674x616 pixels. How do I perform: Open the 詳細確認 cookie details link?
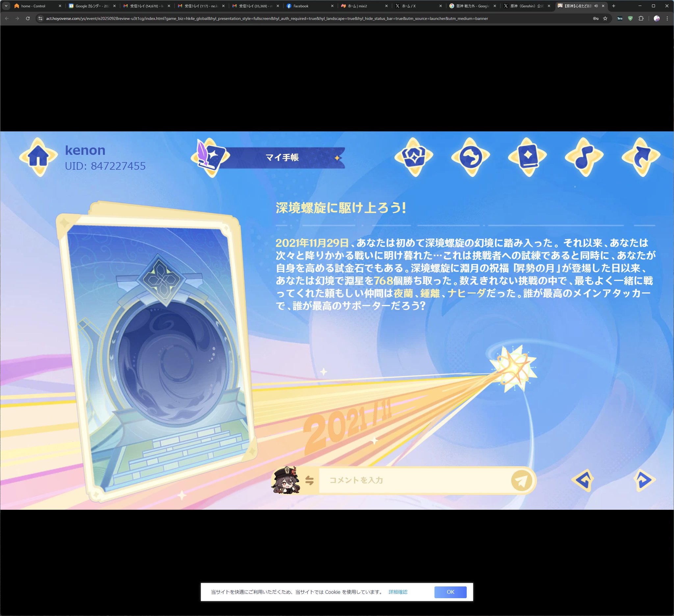click(398, 592)
